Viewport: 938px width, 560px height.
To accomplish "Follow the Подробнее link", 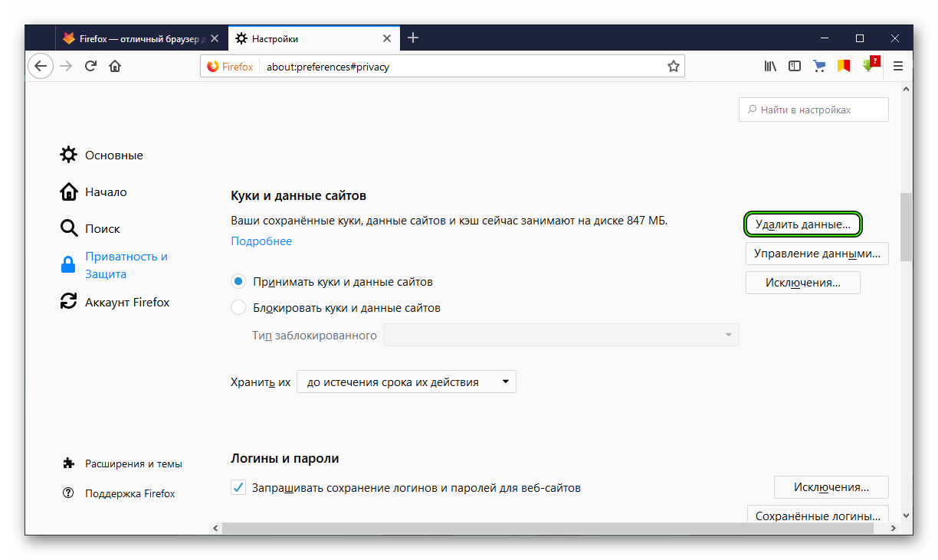I will tap(261, 241).
